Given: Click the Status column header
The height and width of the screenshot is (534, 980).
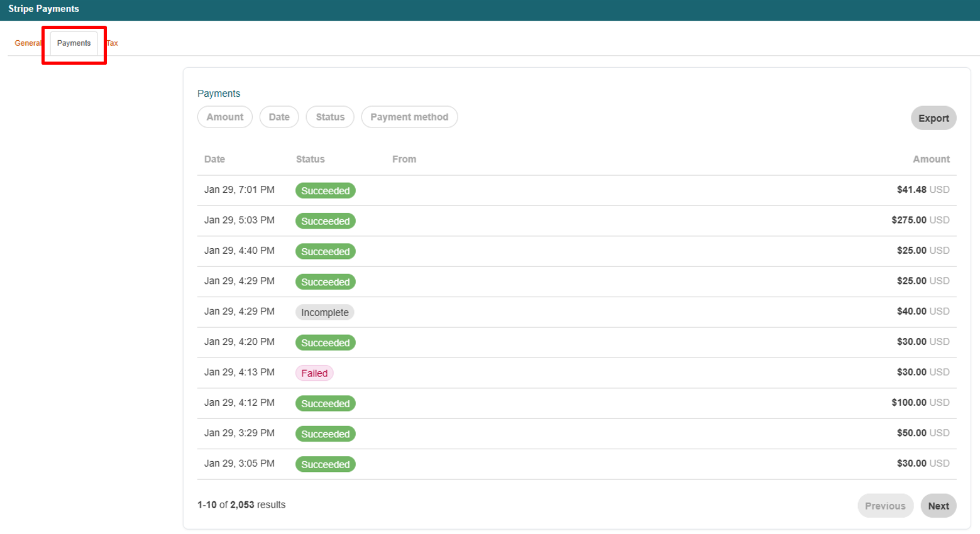Looking at the screenshot, I should pos(311,160).
